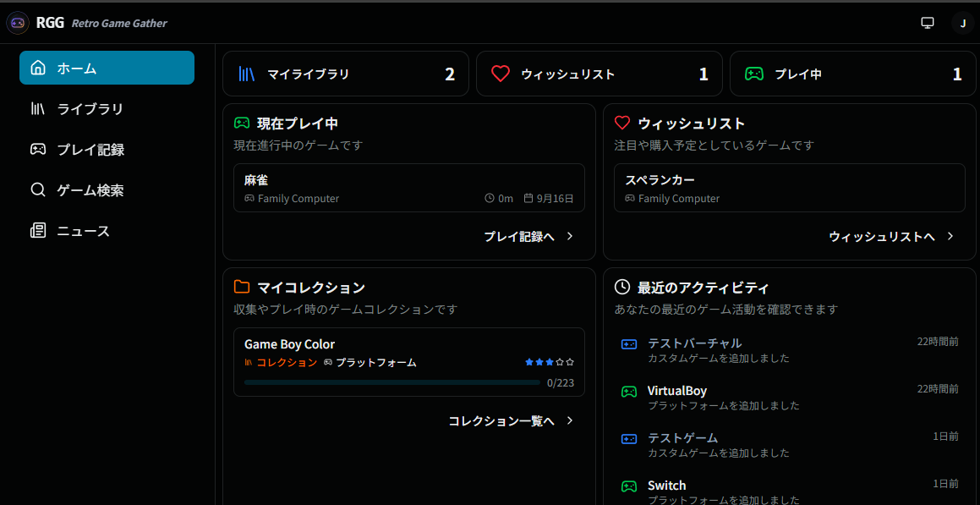
Task: Open the マイライブラリ stat card
Action: [x=346, y=74]
